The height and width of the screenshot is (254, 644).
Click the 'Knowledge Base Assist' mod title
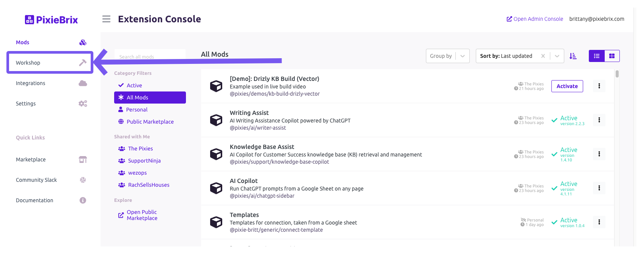[262, 147]
